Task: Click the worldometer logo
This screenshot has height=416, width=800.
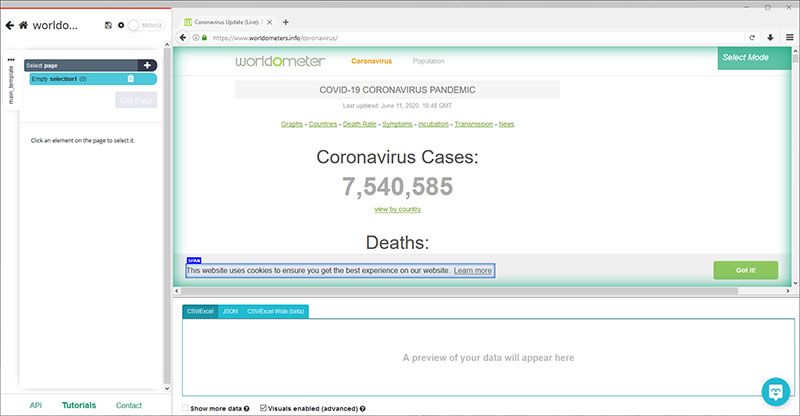Action: click(280, 61)
